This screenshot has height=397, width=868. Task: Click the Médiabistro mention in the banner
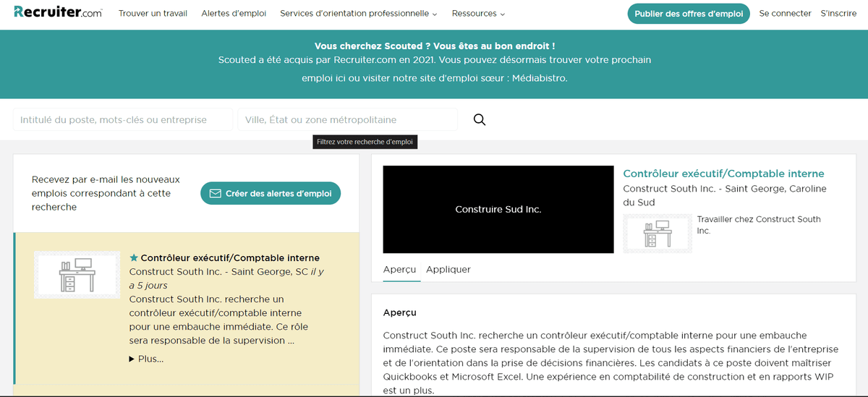click(540, 78)
